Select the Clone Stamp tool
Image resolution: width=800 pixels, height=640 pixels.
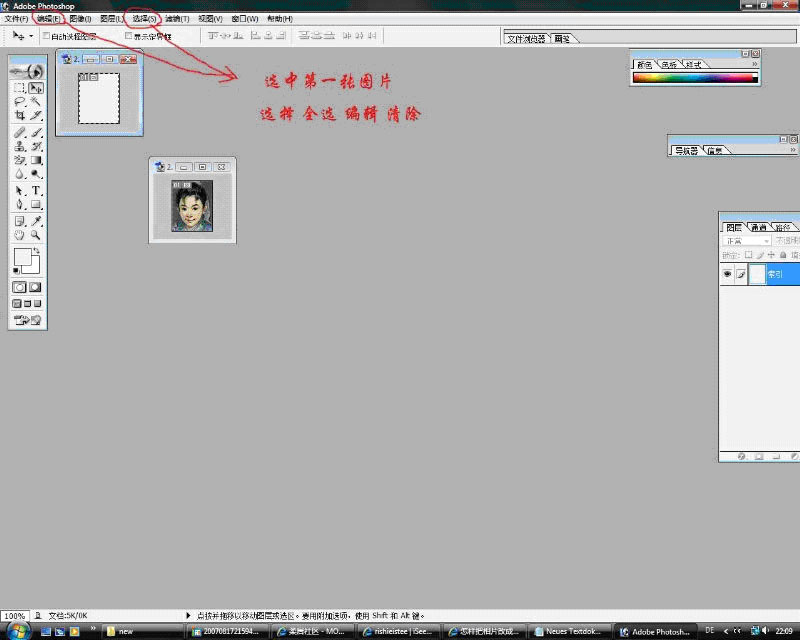coord(19,146)
